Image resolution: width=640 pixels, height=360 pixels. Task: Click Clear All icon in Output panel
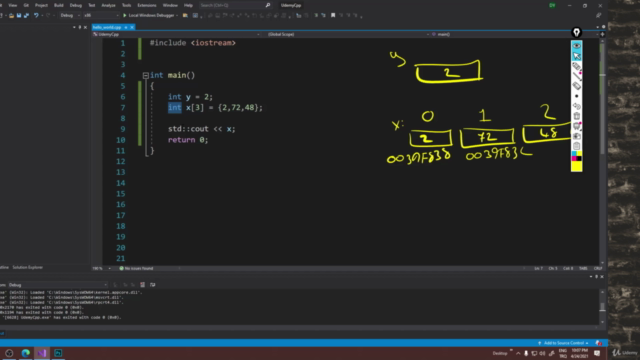point(142,285)
